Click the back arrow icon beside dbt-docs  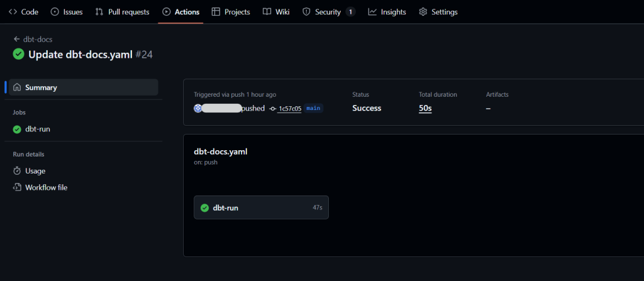pyautogui.click(x=16, y=39)
